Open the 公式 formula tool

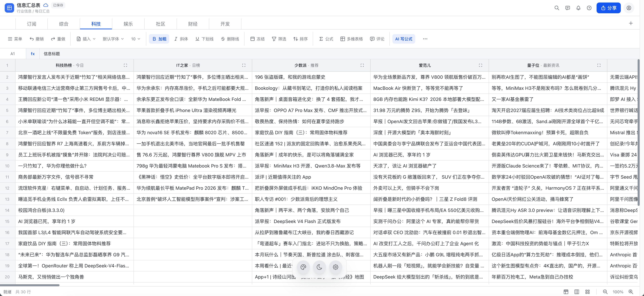coord(326,39)
